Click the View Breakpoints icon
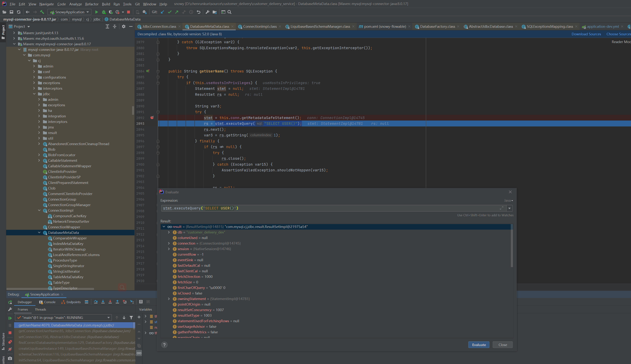This screenshot has height=364, width=631. [10, 341]
